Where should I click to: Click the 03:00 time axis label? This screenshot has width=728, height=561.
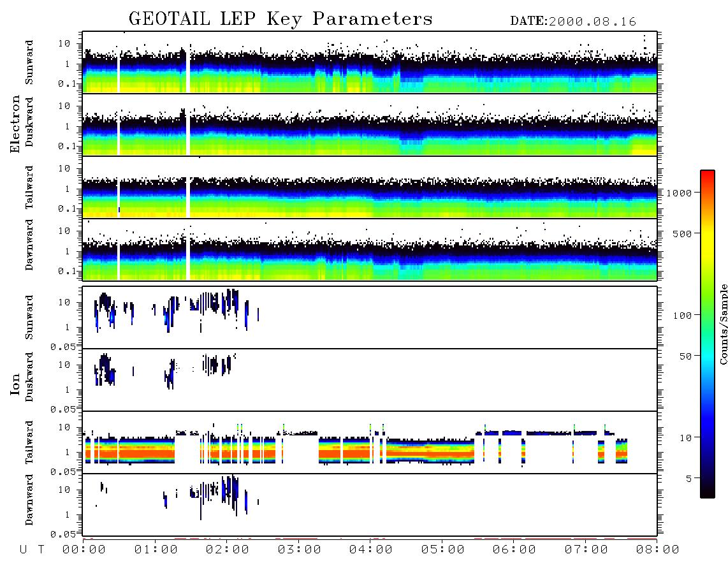click(x=300, y=550)
